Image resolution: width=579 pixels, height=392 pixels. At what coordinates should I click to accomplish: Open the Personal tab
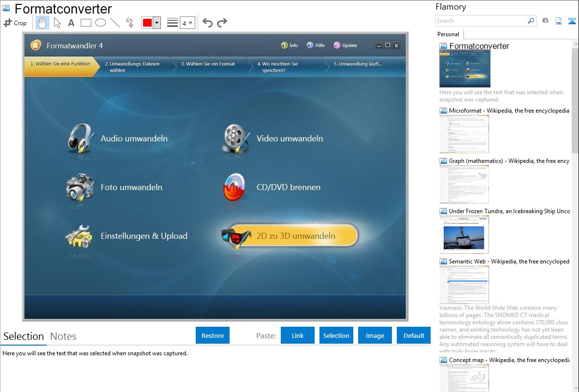pyautogui.click(x=448, y=34)
